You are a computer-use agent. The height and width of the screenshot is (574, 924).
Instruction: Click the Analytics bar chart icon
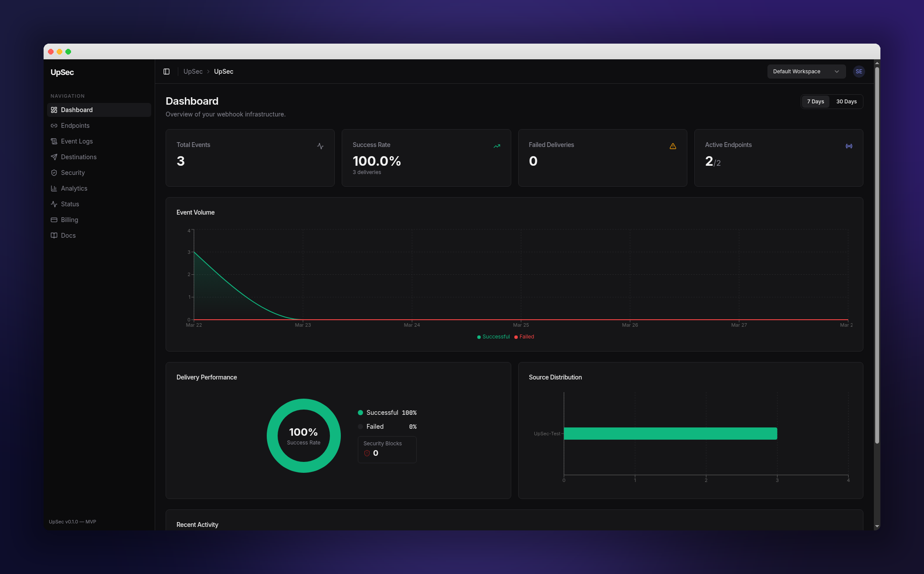click(x=54, y=188)
